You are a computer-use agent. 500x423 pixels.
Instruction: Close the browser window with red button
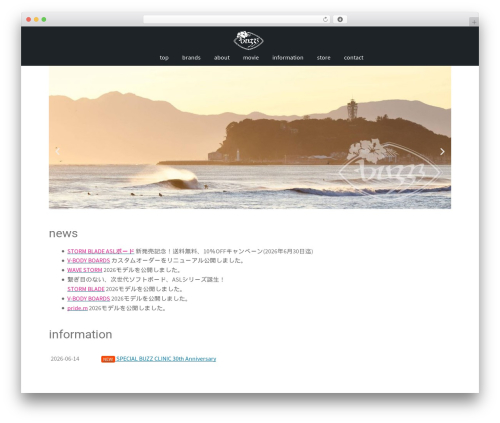(x=29, y=19)
